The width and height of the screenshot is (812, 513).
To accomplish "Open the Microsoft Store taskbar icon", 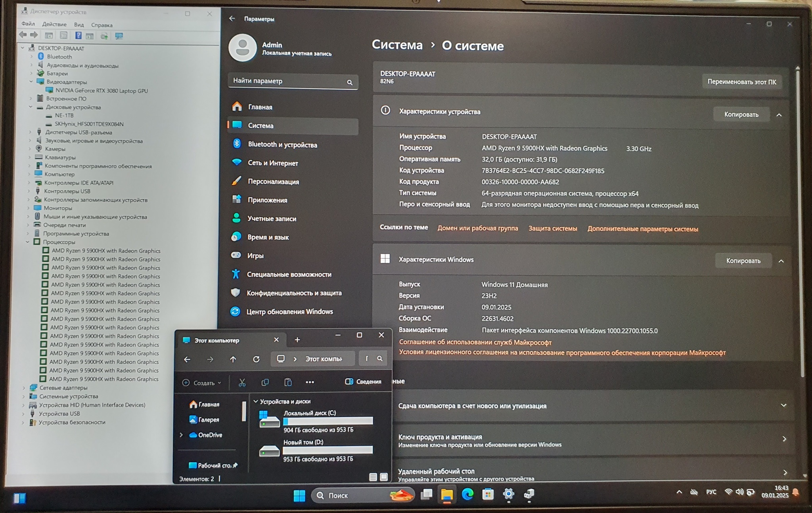I will pos(488,494).
